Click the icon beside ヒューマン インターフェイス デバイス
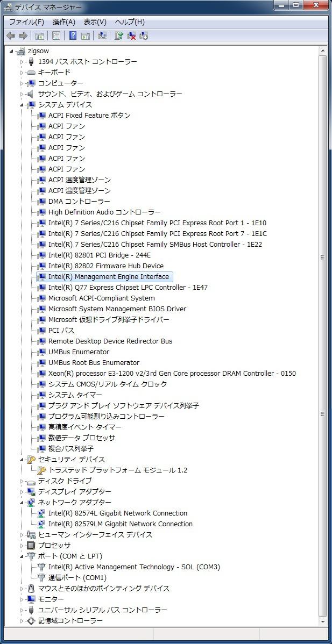Screen dimensions: 332x644 click(31, 535)
